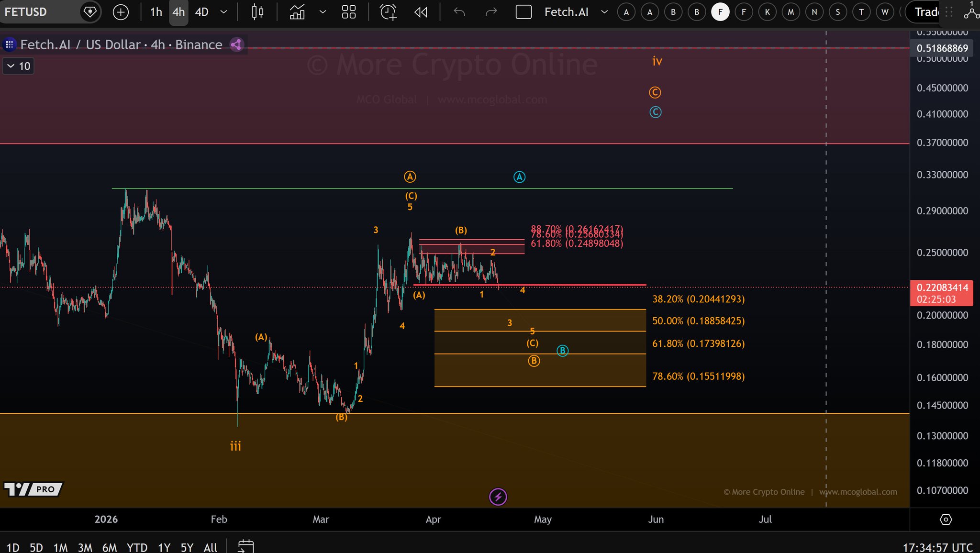Open chart settings via the bottom-right gear icon

click(946, 520)
